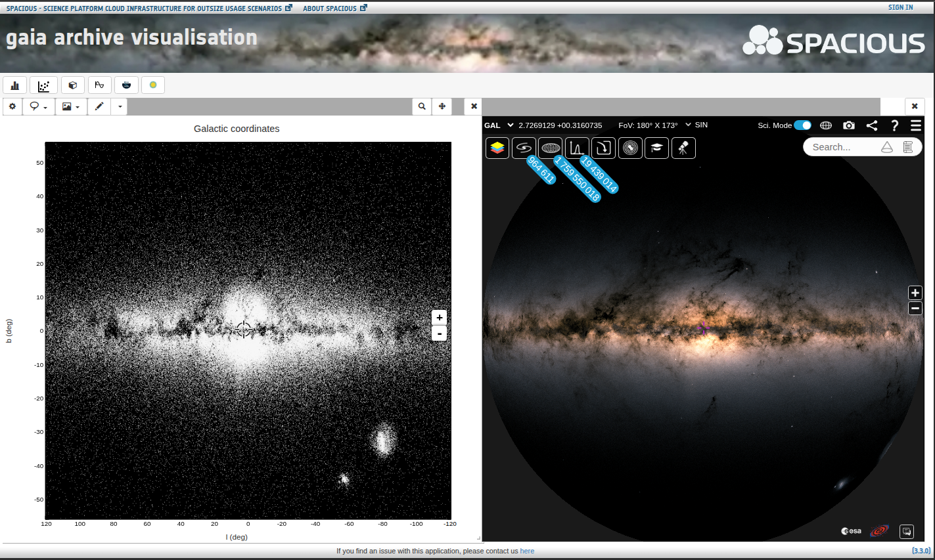
Task: Zoom in on the galactic plot
Action: (x=440, y=318)
